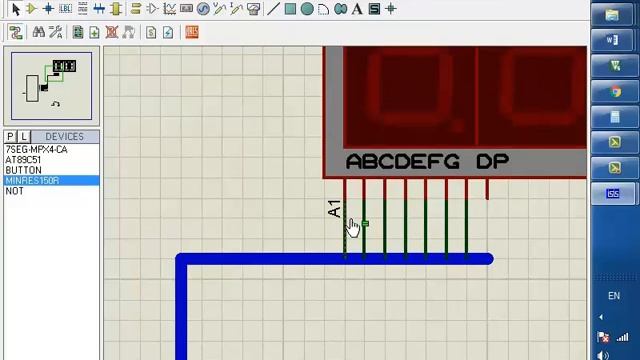The height and width of the screenshot is (360, 640).
Task: Open the Property Assignment tool
Action: point(56,32)
